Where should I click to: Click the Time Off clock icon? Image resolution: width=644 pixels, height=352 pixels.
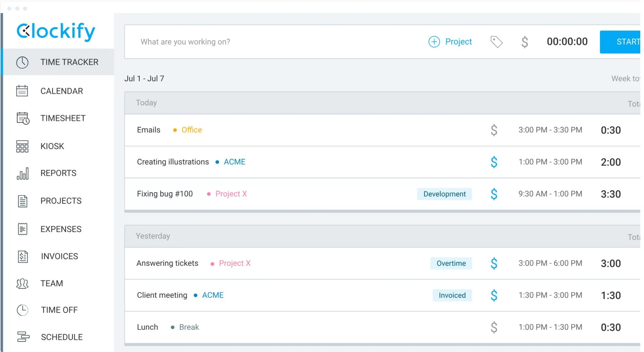point(22,310)
